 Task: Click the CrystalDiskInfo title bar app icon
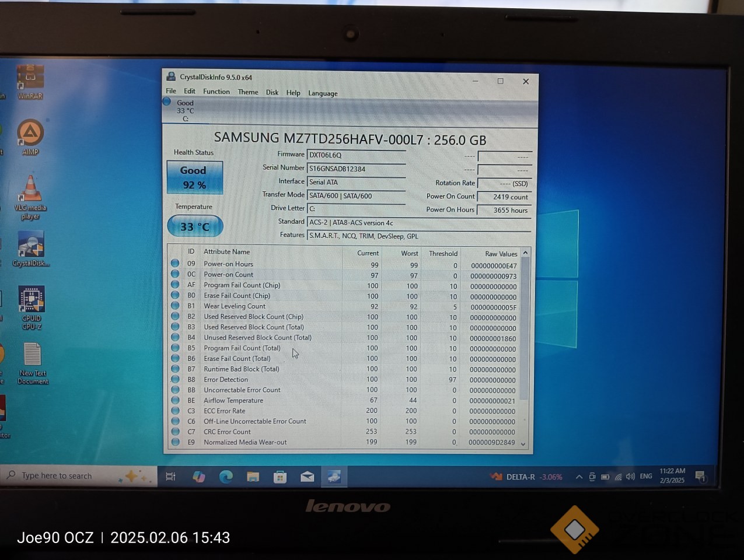coord(171,76)
